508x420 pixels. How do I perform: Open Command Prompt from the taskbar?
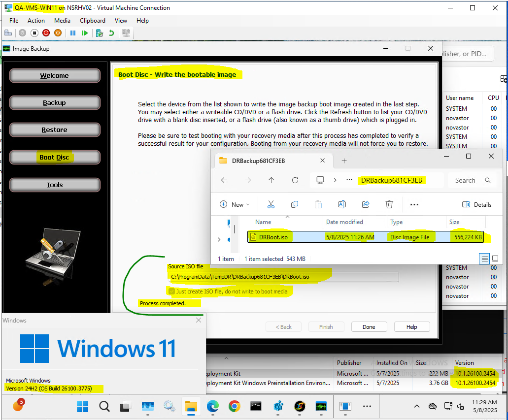pyautogui.click(x=256, y=406)
